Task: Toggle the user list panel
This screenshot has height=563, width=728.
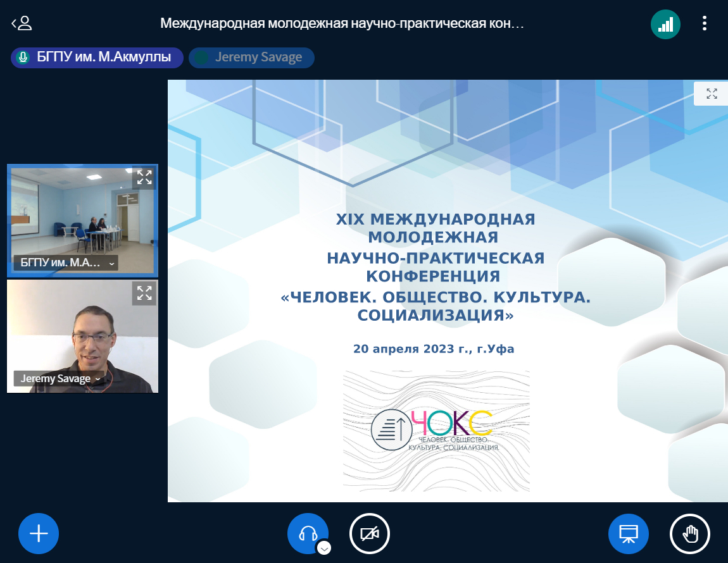Action: (22, 24)
